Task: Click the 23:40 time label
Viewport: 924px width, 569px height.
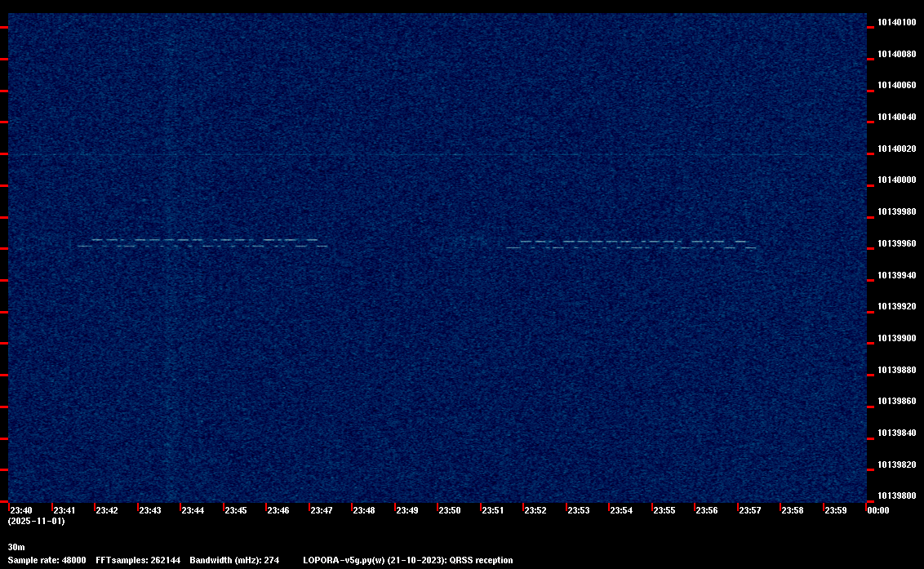Action: tap(21, 510)
